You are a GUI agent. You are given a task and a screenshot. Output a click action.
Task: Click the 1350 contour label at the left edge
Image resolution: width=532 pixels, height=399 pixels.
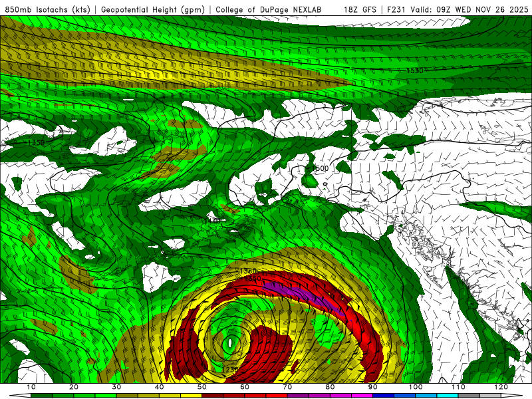(37, 142)
